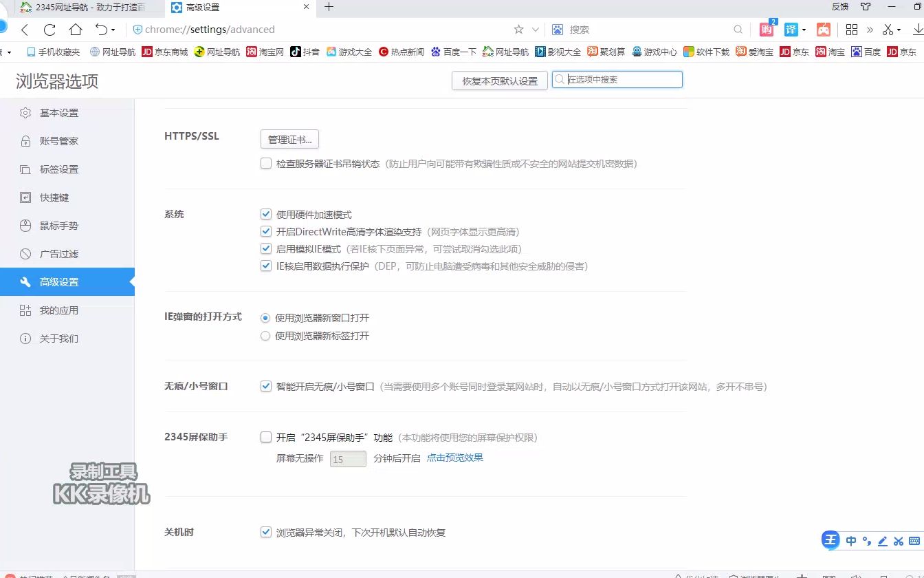
Task: Toggle IE核启用数据执行保护 checkbox
Action: [x=266, y=266]
